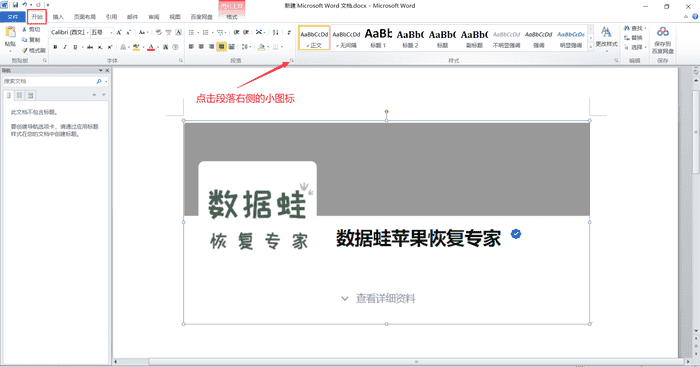The image size is (700, 367).
Task: Click the Character Shading icon
Action: (166, 47)
